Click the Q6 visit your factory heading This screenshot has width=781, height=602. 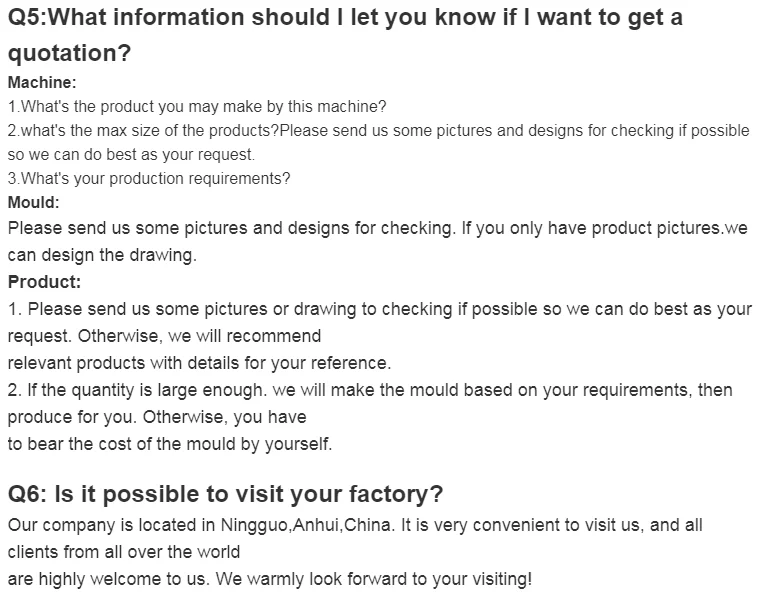pyautogui.click(x=225, y=494)
